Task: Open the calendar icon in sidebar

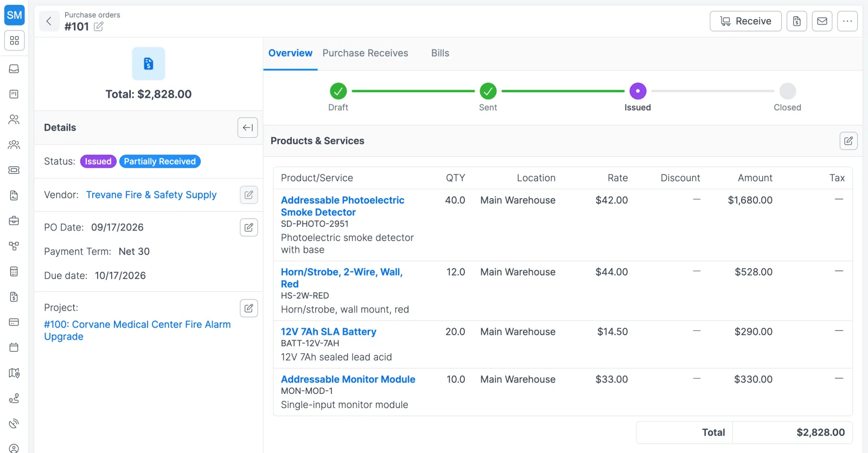Action: pos(14,347)
